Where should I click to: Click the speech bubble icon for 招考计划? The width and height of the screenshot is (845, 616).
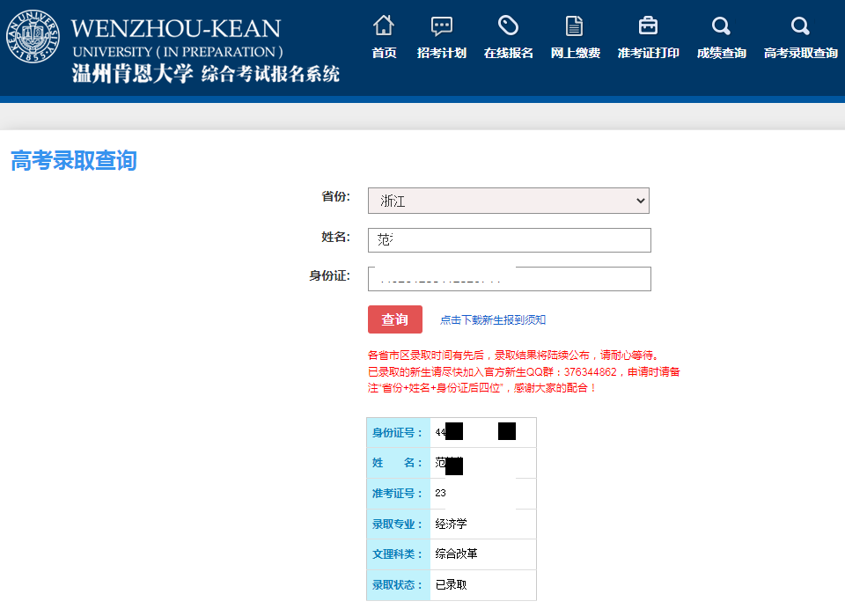[x=442, y=26]
